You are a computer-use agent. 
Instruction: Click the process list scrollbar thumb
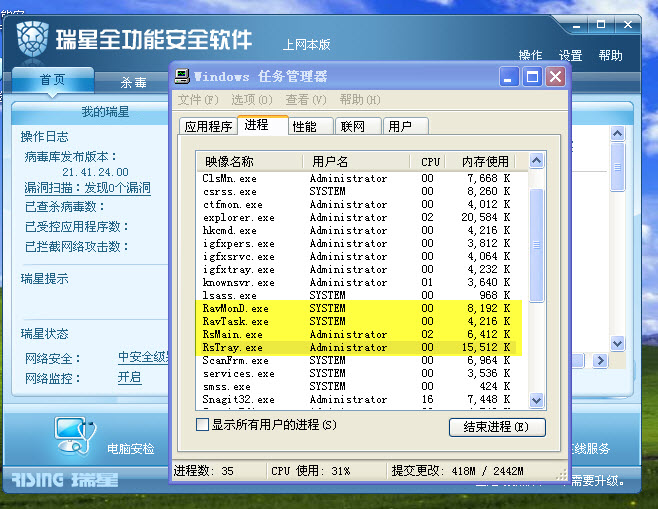coord(536,245)
